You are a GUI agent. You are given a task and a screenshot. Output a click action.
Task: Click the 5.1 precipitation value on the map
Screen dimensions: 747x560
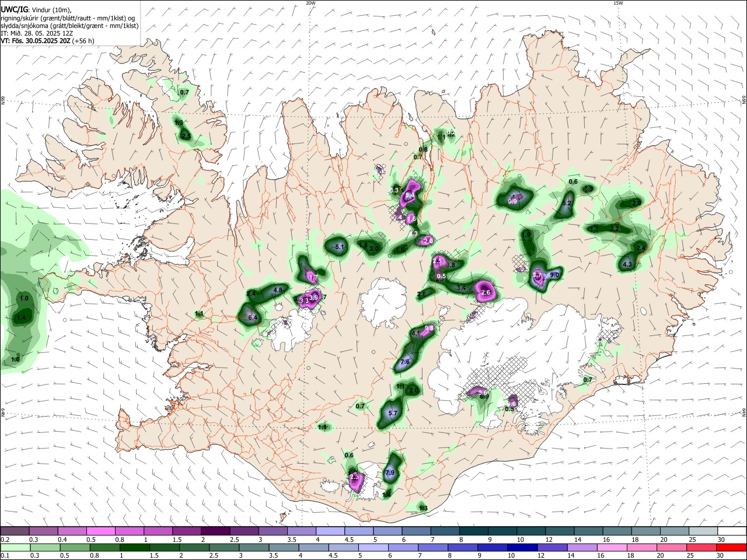340,247
